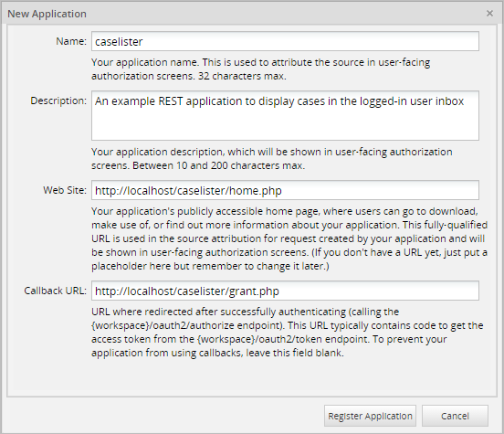Click the Register Application button
Viewport: 504px width, 434px height.
tap(370, 416)
